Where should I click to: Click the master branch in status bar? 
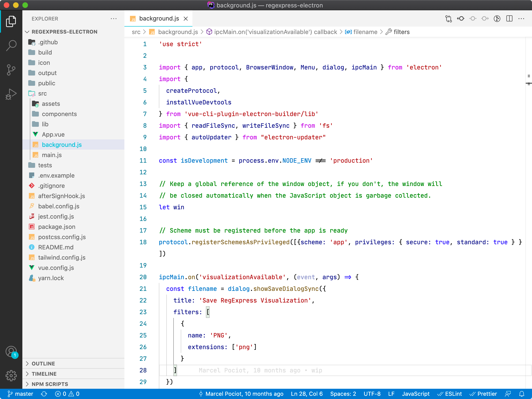[20, 394]
